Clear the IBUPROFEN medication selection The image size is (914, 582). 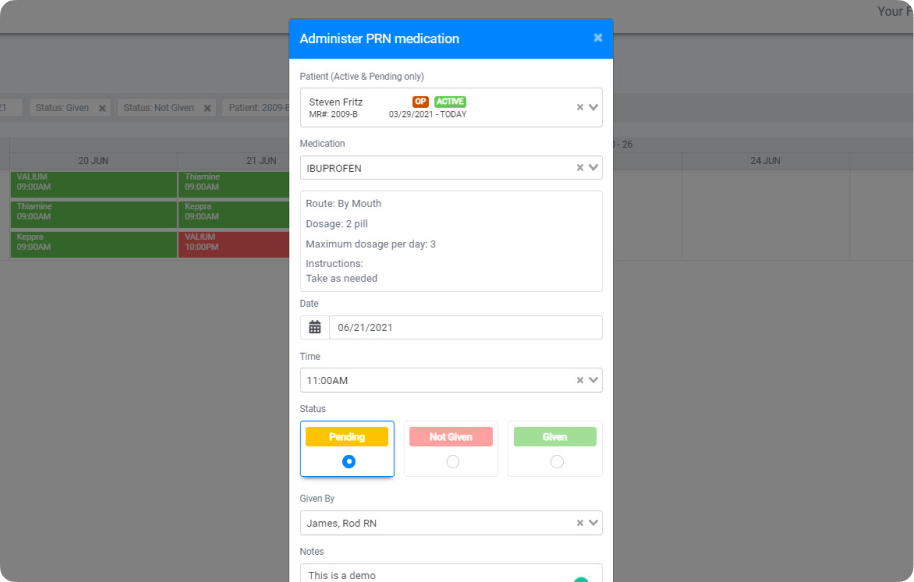(x=580, y=167)
